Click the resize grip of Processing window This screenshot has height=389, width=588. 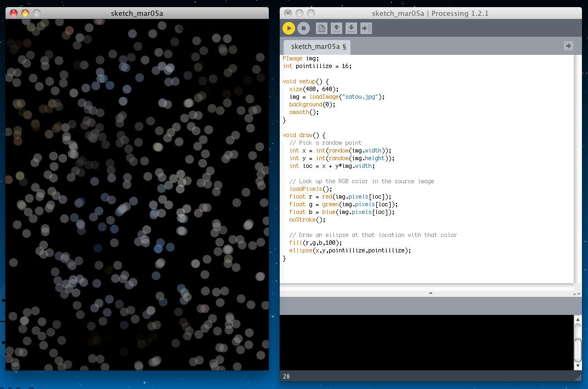tap(578, 376)
